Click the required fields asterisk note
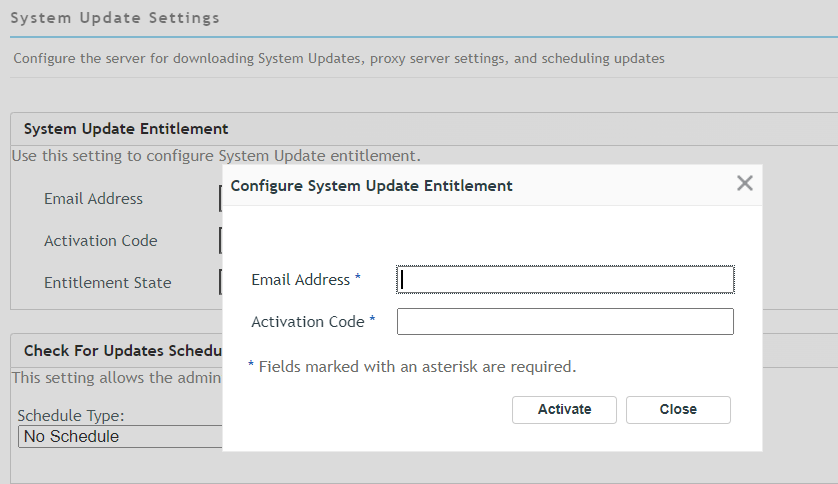Viewport: 838px width, 484px height. 411,367
